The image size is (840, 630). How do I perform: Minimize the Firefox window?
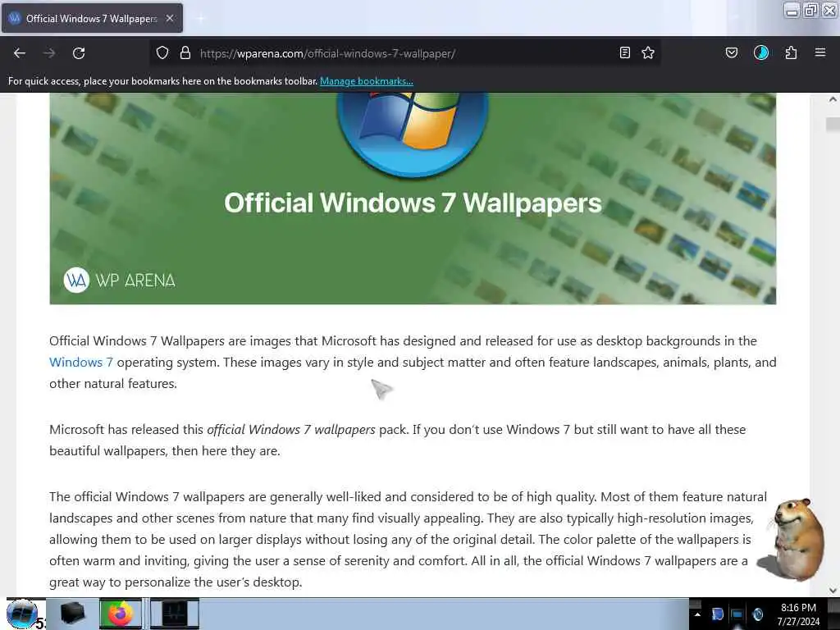(x=792, y=10)
